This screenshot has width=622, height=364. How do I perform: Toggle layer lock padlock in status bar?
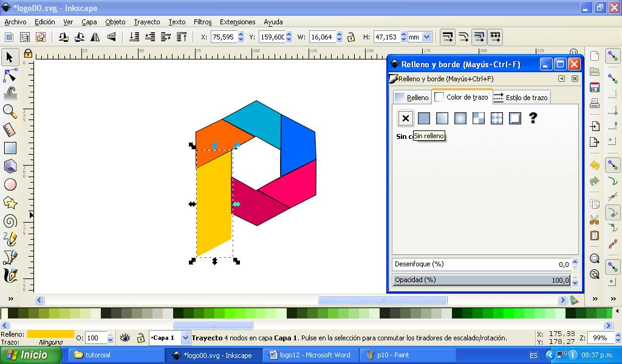140,338
